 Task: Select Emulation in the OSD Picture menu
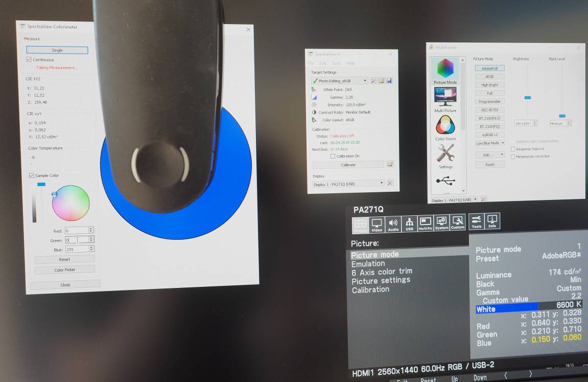click(x=368, y=263)
